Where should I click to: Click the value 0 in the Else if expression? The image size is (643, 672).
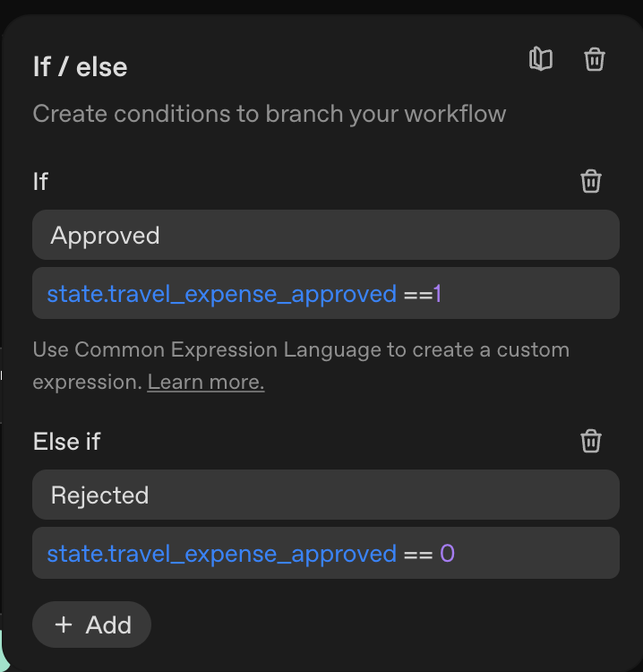click(447, 554)
